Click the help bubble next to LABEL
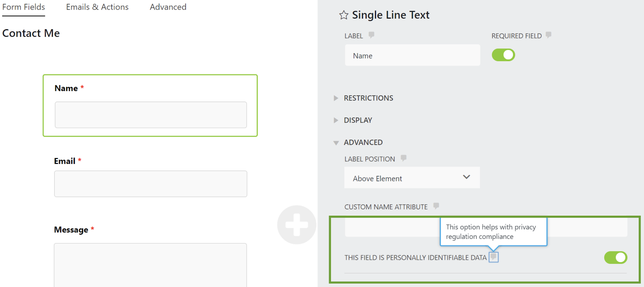The image size is (644, 287). pos(371,35)
